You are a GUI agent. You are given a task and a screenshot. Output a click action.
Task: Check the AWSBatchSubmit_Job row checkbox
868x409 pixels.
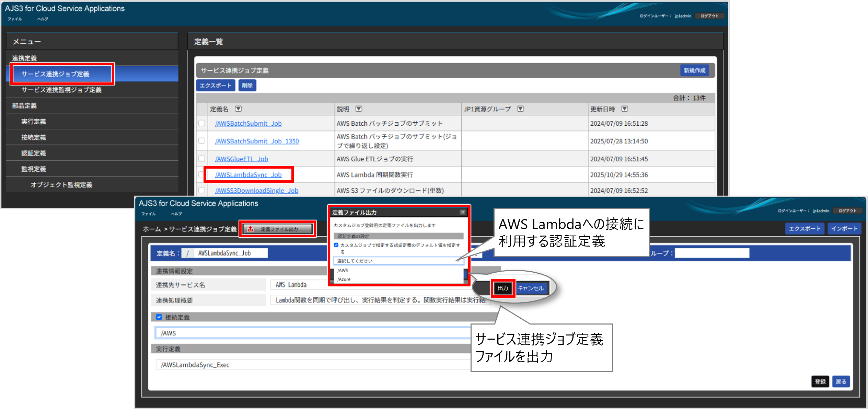201,123
